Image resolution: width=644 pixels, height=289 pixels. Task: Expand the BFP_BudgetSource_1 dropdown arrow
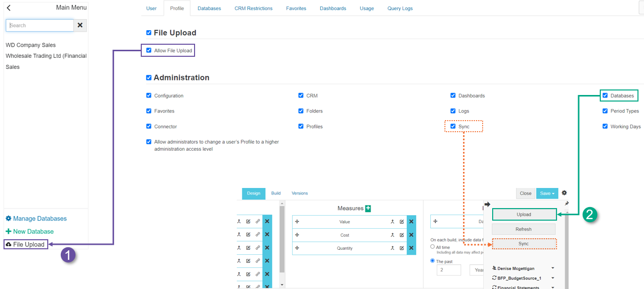pyautogui.click(x=553, y=278)
